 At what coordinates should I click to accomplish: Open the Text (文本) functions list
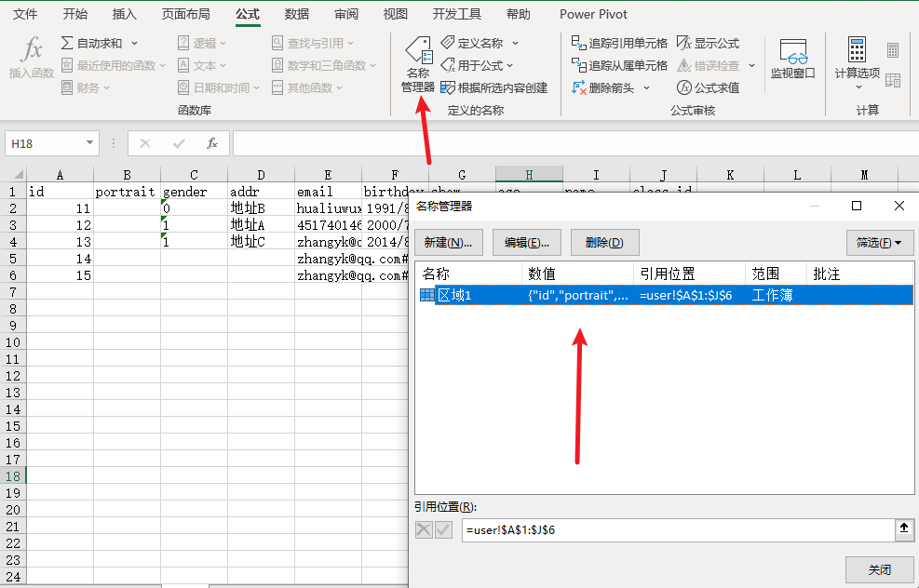tap(202, 66)
